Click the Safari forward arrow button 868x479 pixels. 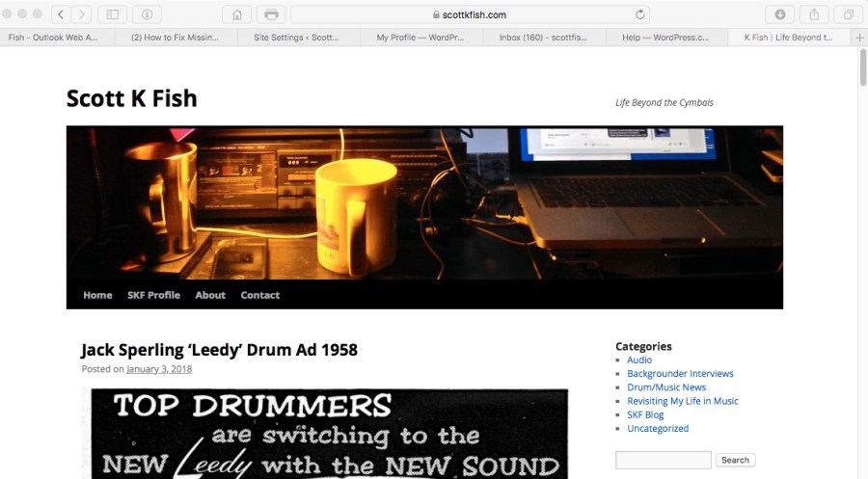[82, 14]
